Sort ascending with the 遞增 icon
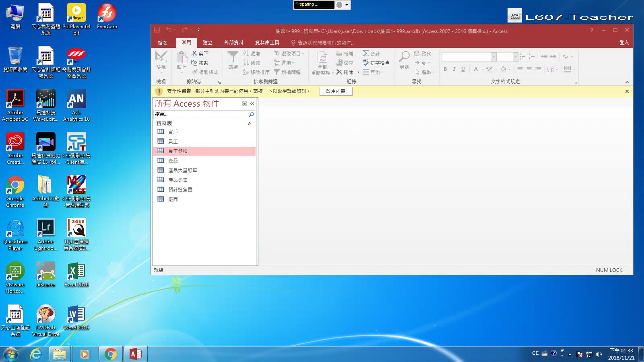This screenshot has height=362, width=644. (246, 53)
